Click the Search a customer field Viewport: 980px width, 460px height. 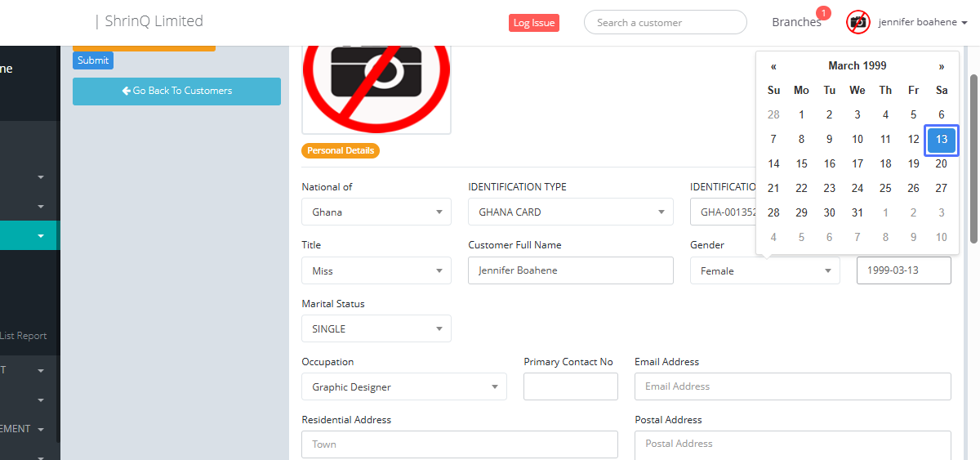pos(665,22)
